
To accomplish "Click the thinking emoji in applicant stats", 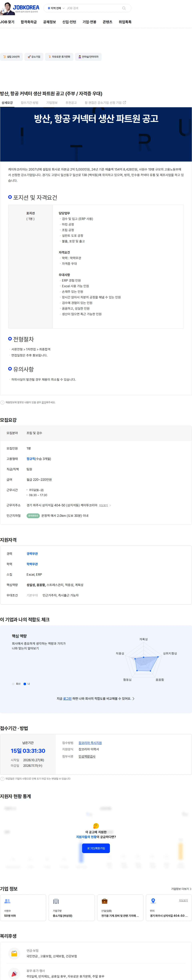I will click(x=96, y=825).
